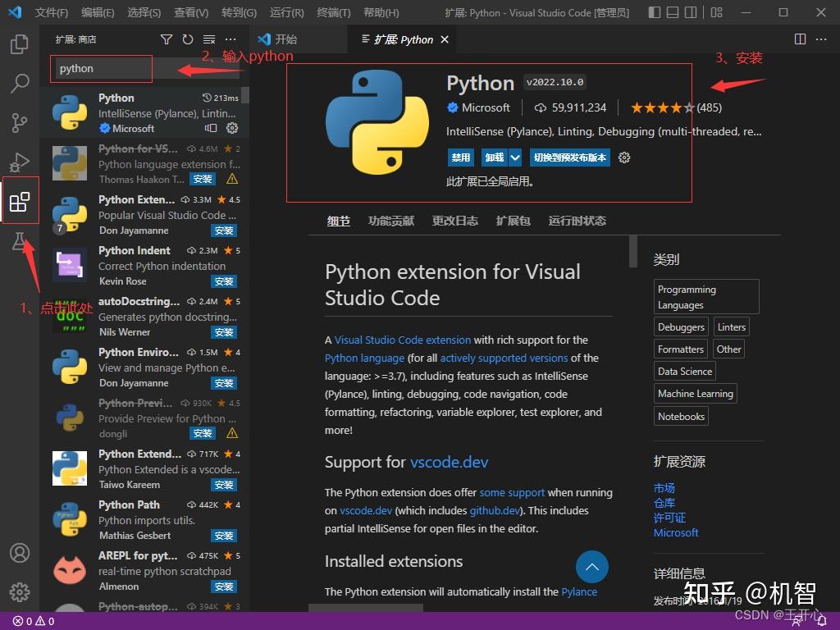Switch to the 开始 editor tab
Screen dimensions: 840x630
(285, 39)
